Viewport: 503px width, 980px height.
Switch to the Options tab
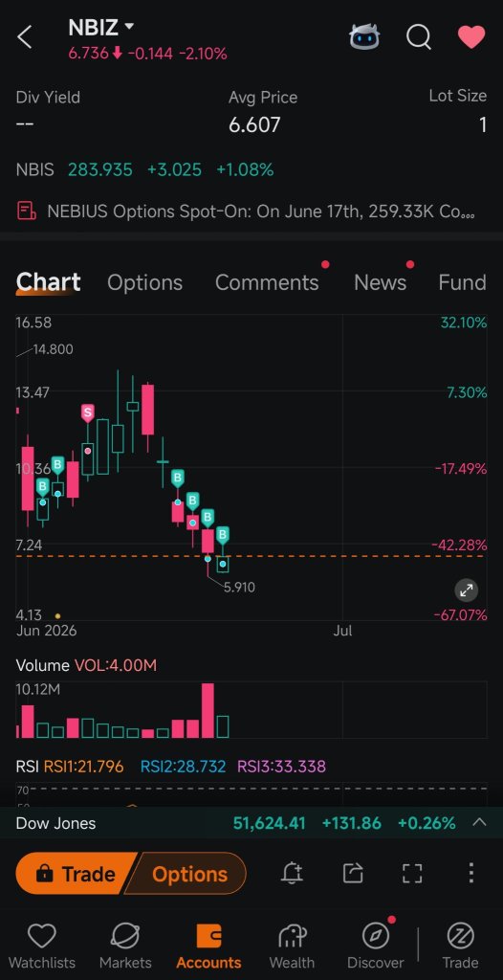tap(145, 282)
